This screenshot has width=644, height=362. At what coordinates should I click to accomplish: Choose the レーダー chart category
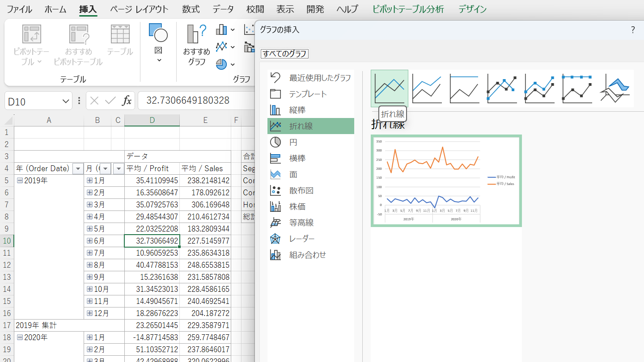click(x=311, y=239)
